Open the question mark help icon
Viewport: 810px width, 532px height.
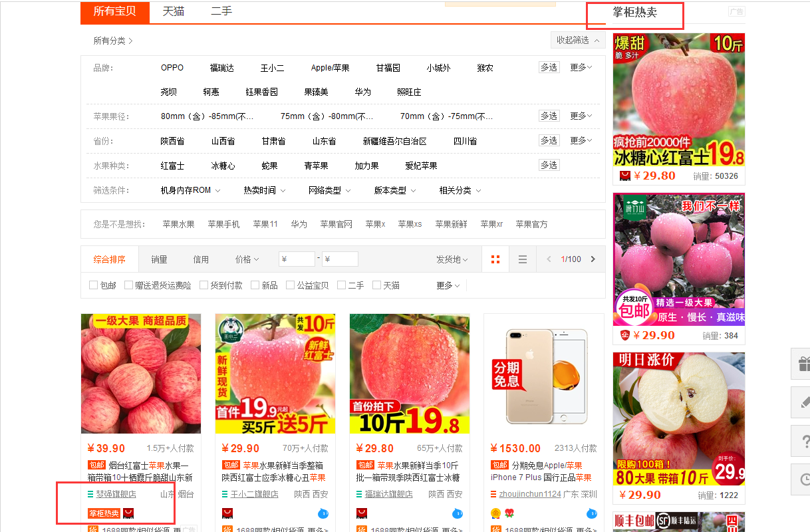[x=803, y=441]
